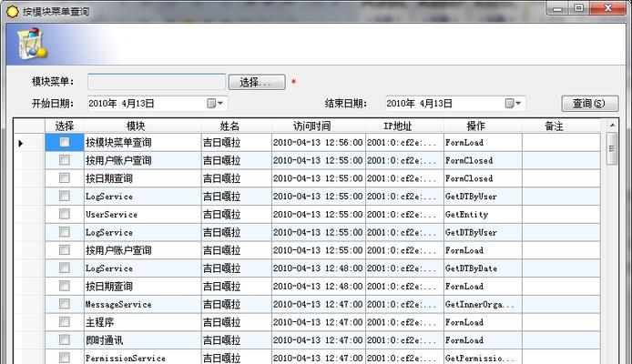This screenshot has height=364, width=632.
Task: Click the PermissionService module cell
Action: coord(143,358)
